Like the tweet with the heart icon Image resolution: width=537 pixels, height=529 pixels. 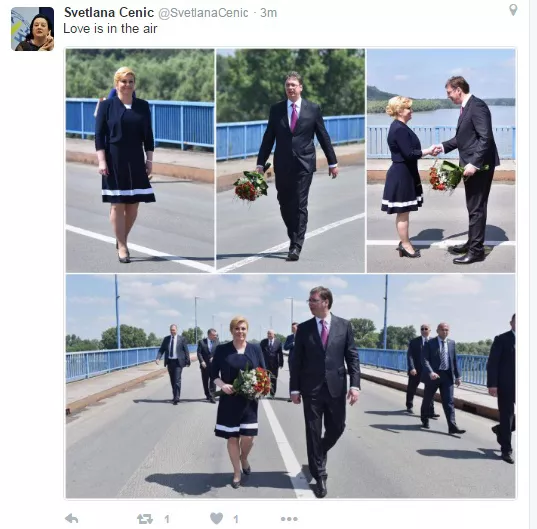pos(216,518)
